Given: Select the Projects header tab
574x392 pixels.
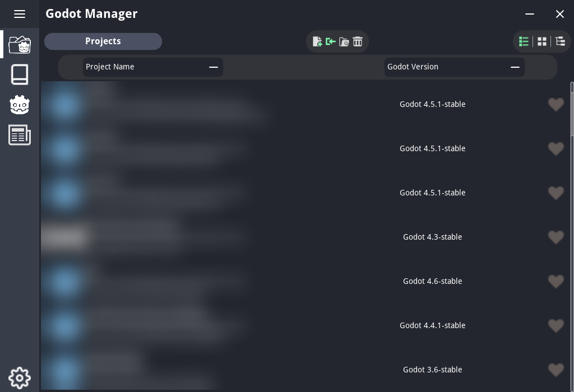Looking at the screenshot, I should [103, 41].
